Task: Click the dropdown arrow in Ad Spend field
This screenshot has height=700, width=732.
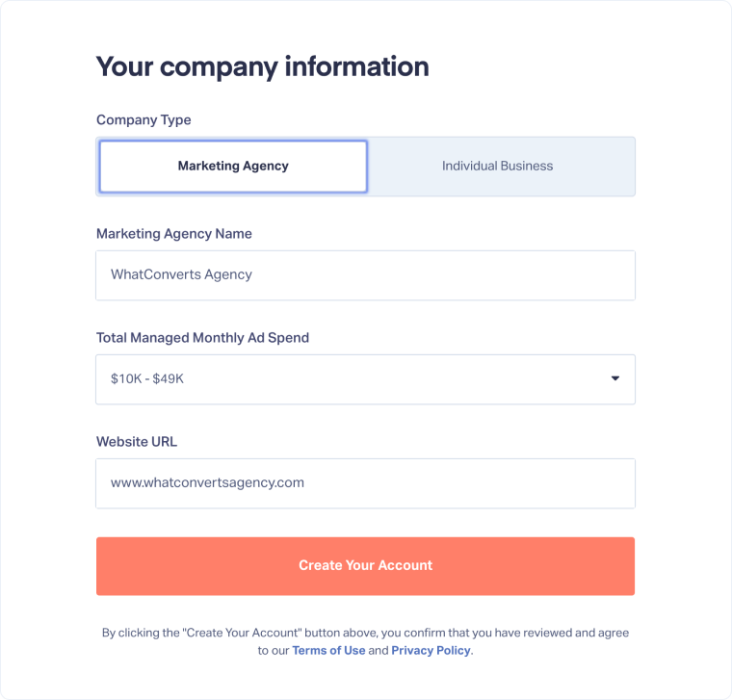Action: coord(615,378)
